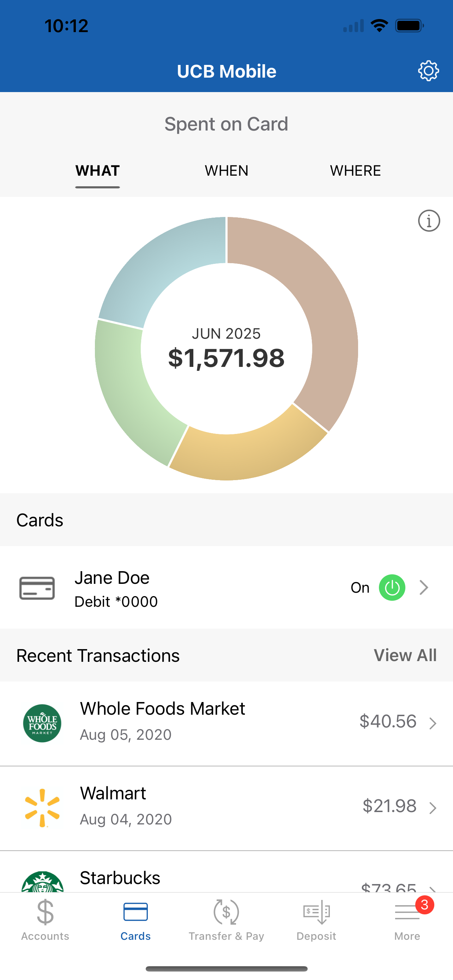
Task: Expand Jane Doe debit card details chevron
Action: [424, 587]
